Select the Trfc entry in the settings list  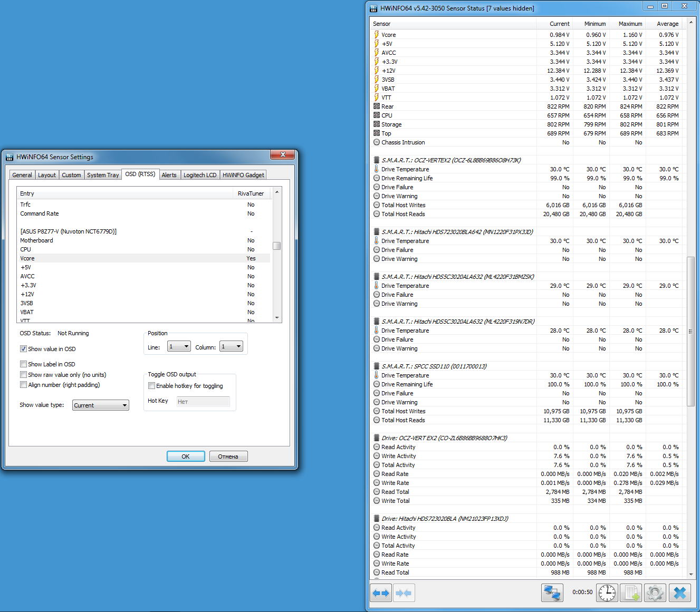point(143,205)
